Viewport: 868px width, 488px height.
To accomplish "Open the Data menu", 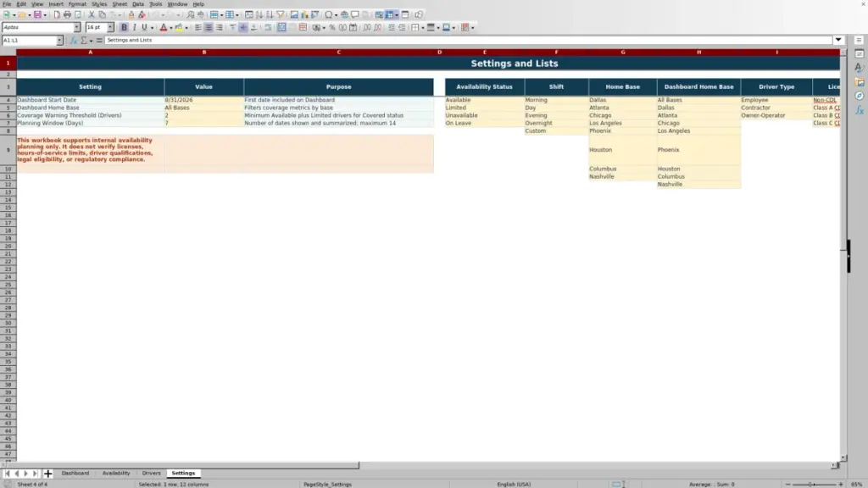I will tap(138, 4).
